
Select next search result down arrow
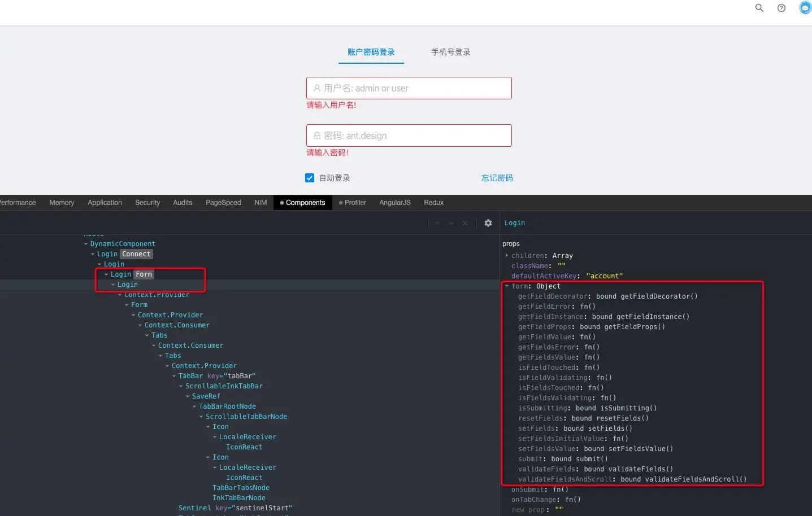pos(451,223)
